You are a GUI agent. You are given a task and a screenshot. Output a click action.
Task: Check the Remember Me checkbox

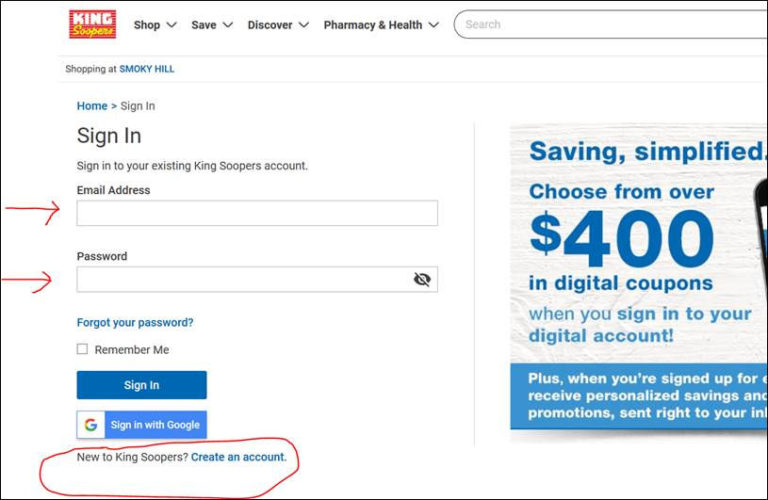pos(82,350)
